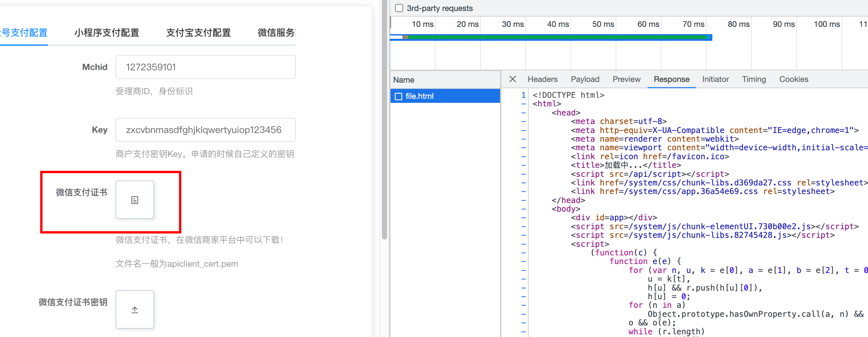Viewport: 868px width, 337px height.
Task: Click the <!DOCTYPE html> response line
Action: [x=568, y=95]
